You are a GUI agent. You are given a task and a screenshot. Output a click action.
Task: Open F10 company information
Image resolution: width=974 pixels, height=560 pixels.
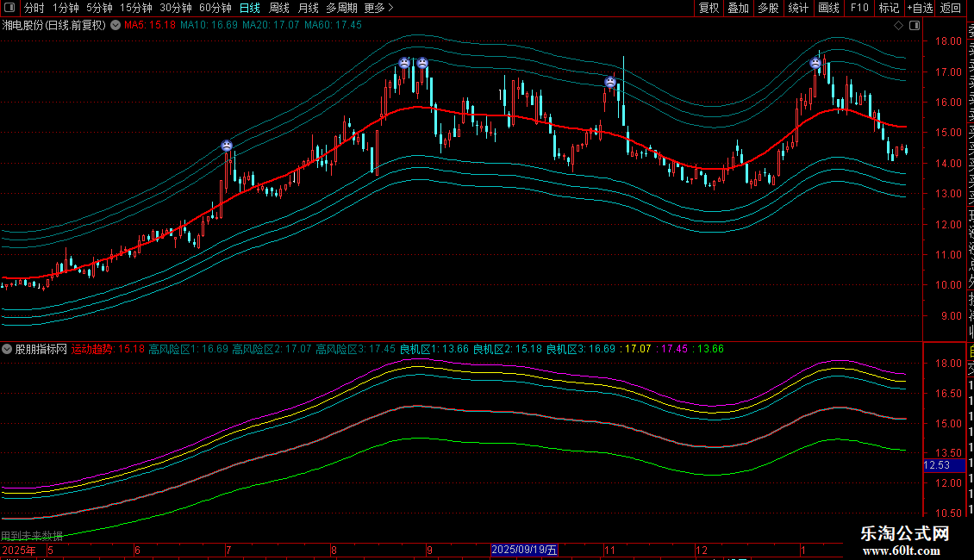859,8
